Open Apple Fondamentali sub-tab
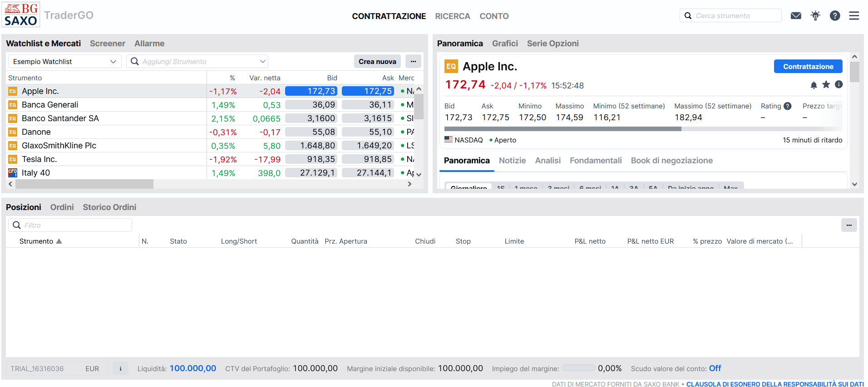Viewport: 868px width, 387px height. [596, 161]
